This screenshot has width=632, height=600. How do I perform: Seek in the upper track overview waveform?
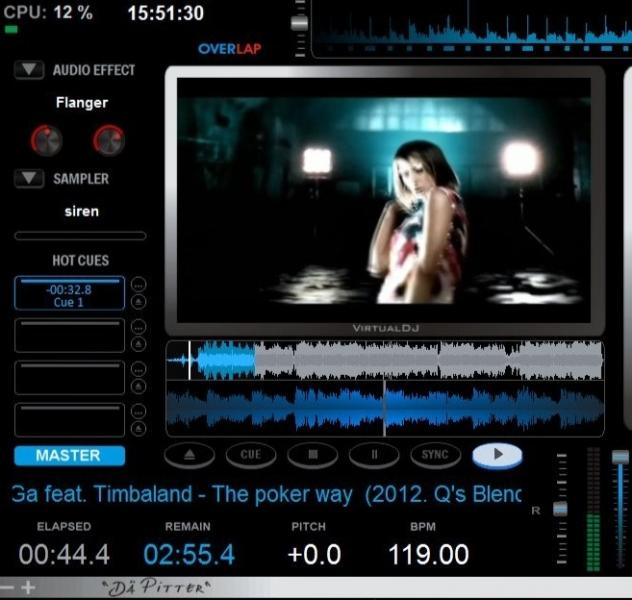point(385,360)
